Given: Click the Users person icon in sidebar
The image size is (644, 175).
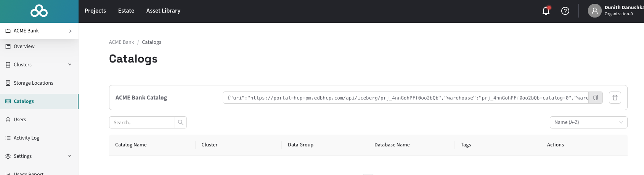Looking at the screenshot, I should click(8, 120).
